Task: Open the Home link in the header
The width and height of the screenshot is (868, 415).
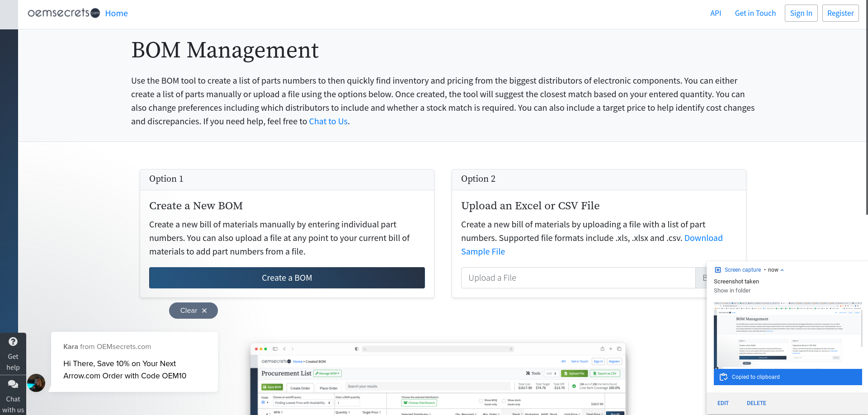Action: click(116, 13)
